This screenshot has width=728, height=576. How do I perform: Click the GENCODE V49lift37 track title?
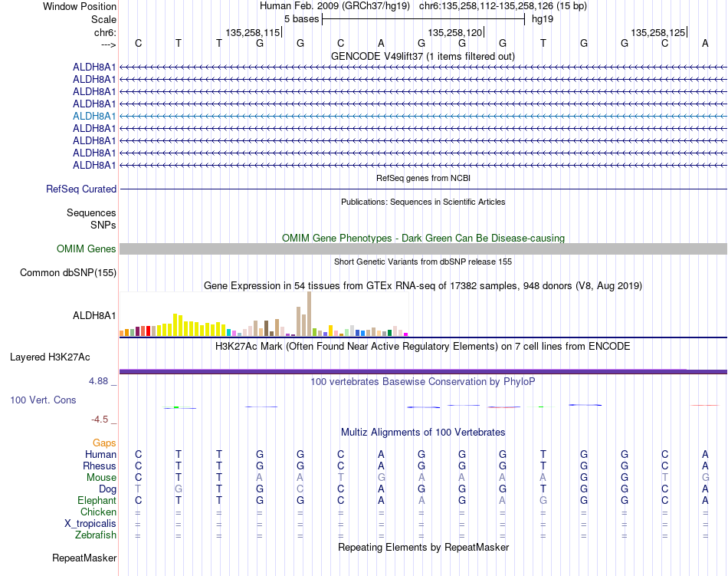coord(423,57)
